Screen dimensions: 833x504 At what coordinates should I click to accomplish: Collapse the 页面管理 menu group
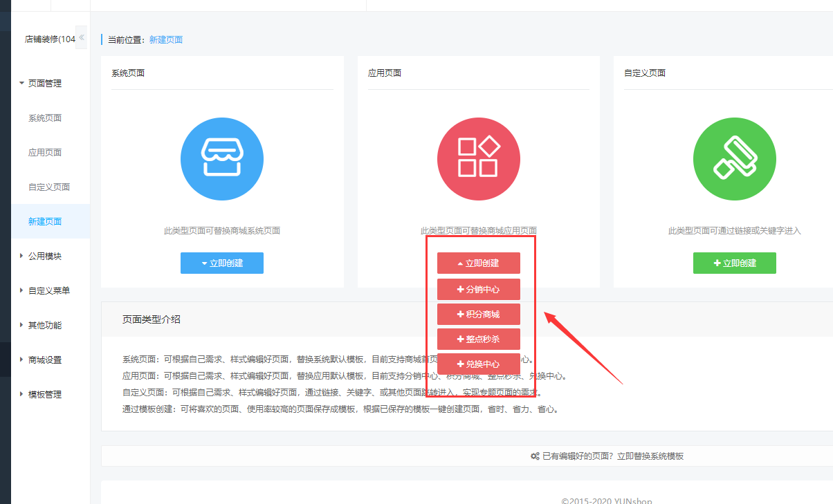44,83
